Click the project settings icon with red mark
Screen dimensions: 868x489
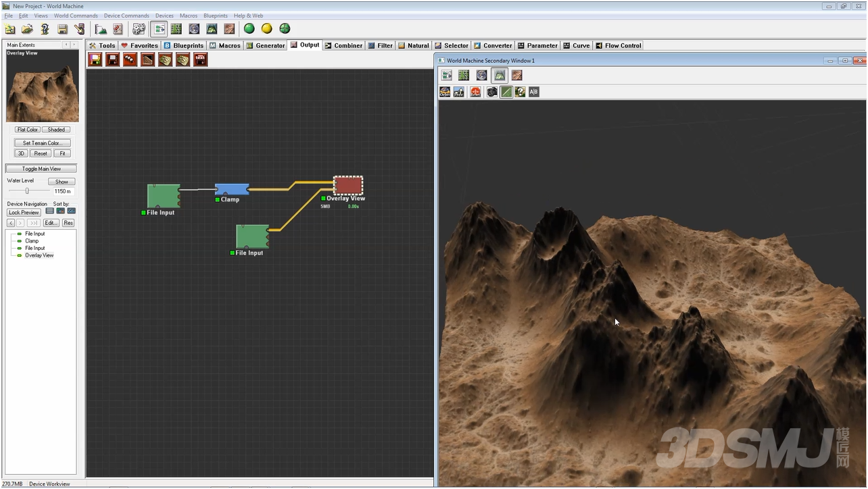(x=118, y=29)
